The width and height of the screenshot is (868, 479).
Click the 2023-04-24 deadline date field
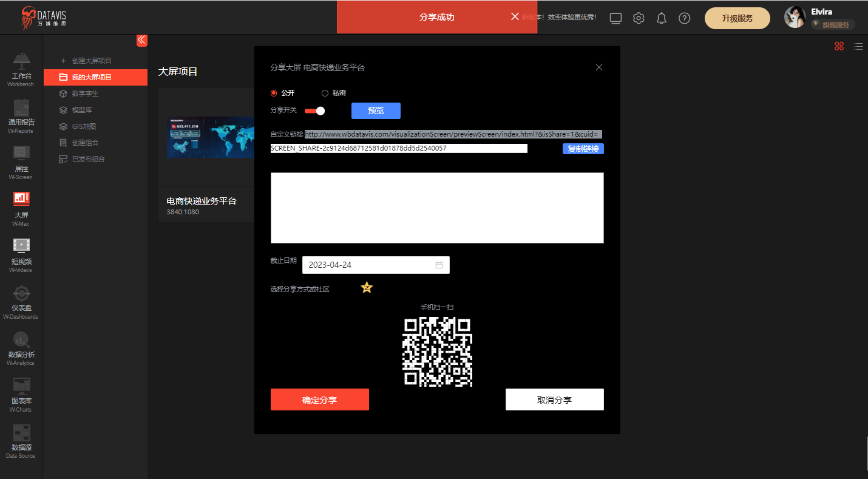tap(376, 265)
